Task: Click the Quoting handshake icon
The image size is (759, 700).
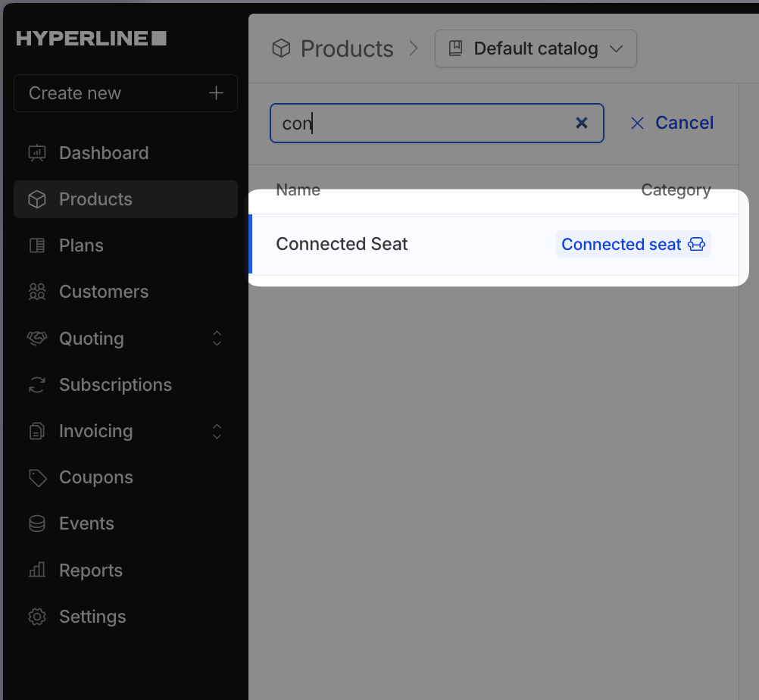Action: [x=37, y=338]
